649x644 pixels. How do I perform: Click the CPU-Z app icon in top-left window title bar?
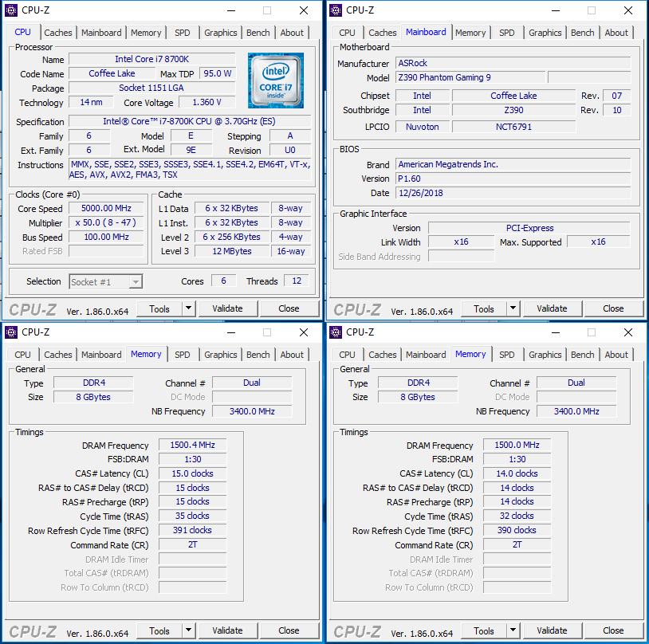pos(10,10)
